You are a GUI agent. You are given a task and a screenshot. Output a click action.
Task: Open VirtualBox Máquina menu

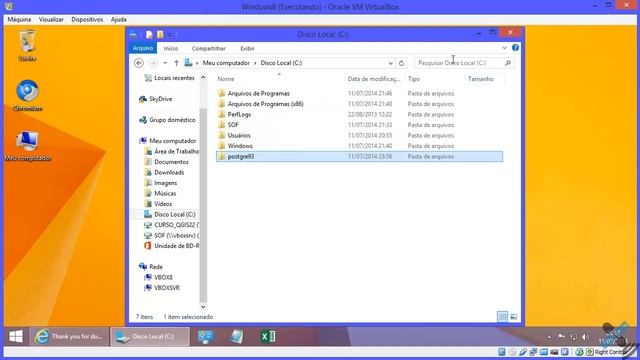click(19, 20)
